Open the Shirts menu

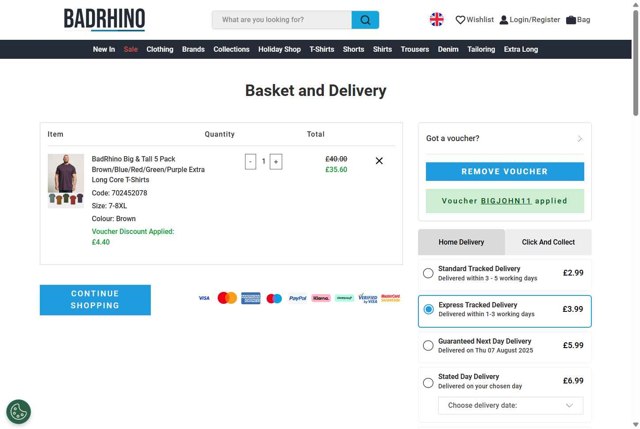click(382, 49)
